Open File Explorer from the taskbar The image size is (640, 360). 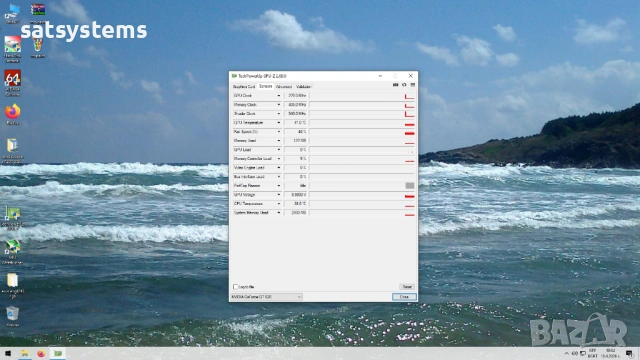point(24,353)
